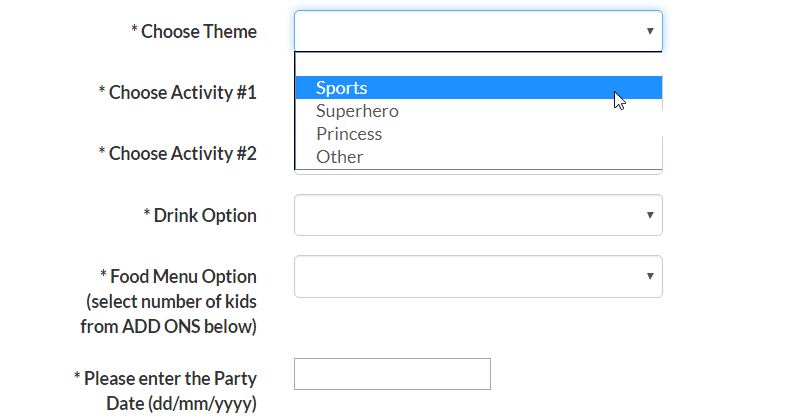Image resolution: width=792 pixels, height=420 pixels.
Task: Click the Choose Theme dropdown arrow
Action: [x=650, y=31]
